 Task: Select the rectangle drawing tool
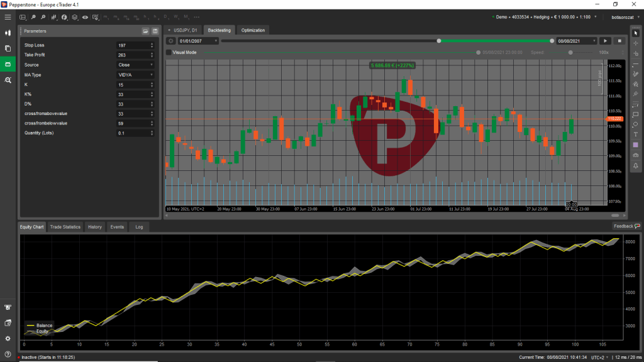(x=636, y=114)
